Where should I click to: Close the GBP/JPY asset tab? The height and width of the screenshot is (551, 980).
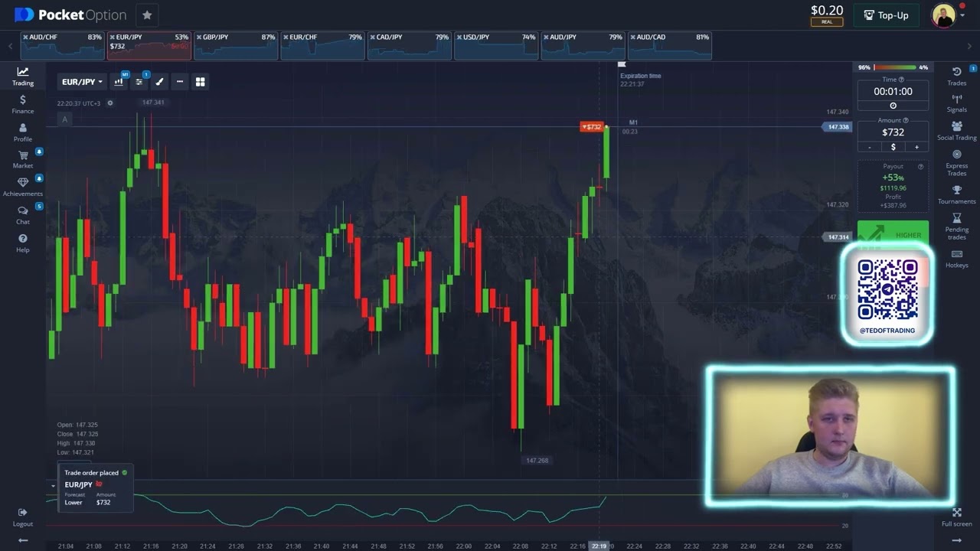198,37
